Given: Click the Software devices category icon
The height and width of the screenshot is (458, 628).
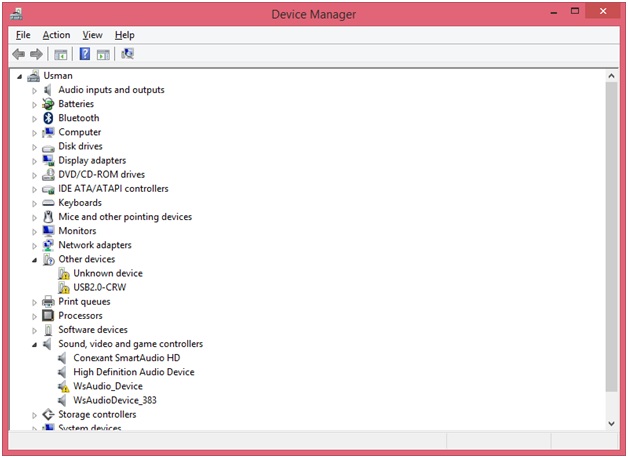Looking at the screenshot, I should (48, 330).
